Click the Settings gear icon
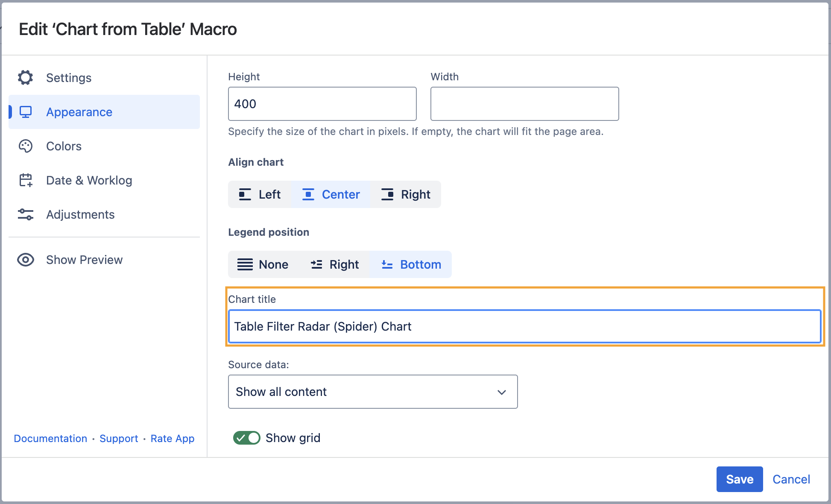The image size is (831, 504). click(26, 78)
